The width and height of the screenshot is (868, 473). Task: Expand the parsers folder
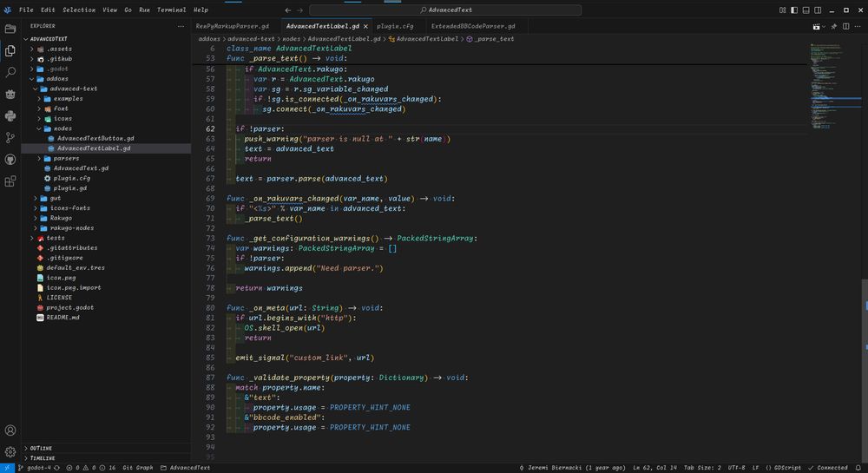105,158
